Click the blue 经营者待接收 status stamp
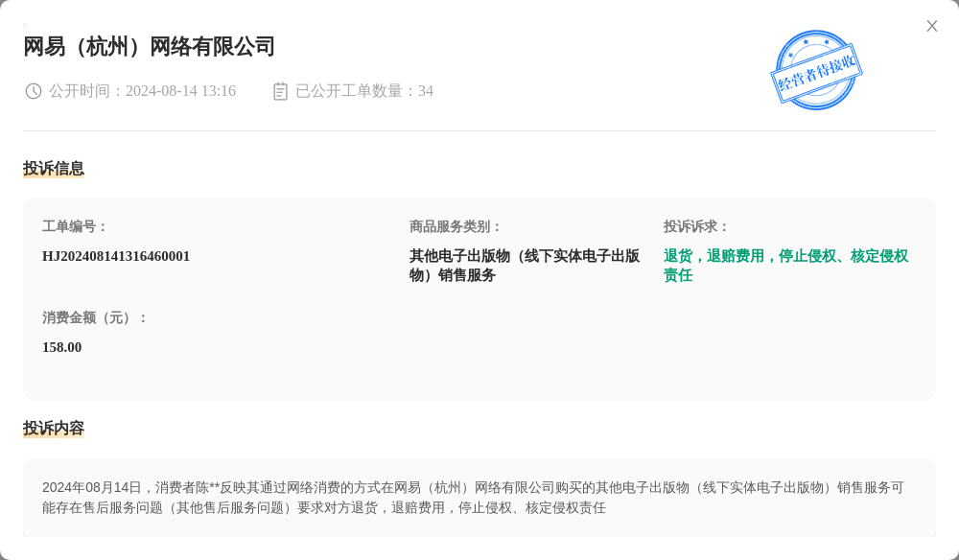959x560 pixels. [x=816, y=70]
